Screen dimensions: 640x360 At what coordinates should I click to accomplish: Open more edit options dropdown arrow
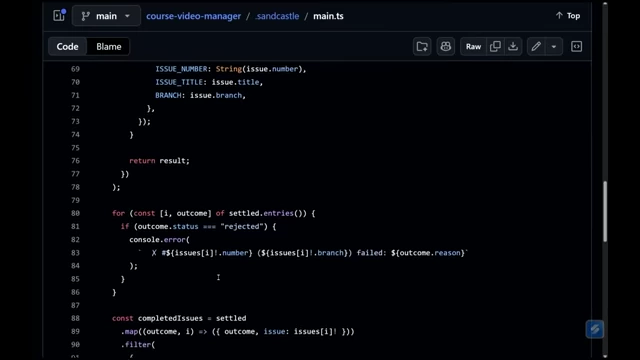[x=554, y=47]
